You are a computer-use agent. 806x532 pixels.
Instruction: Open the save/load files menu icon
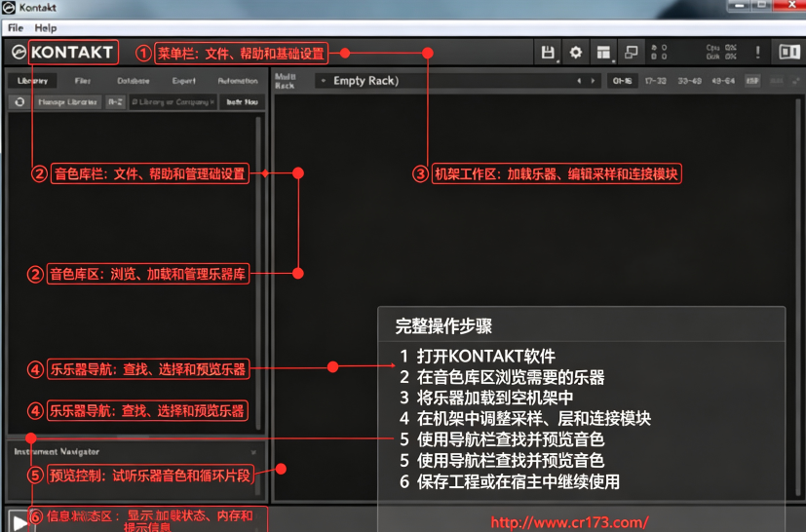click(548, 53)
